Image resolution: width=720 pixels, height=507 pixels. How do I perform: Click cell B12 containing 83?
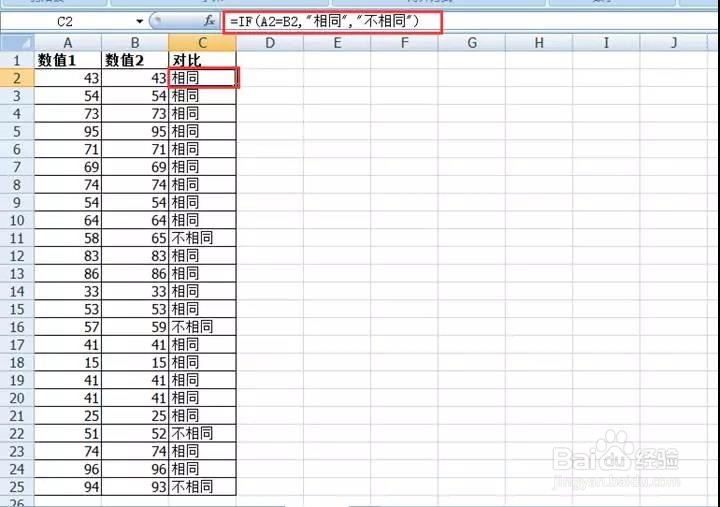[x=135, y=256]
